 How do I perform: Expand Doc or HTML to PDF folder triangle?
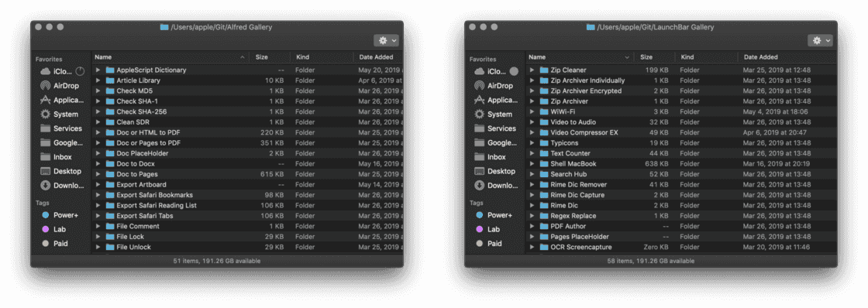(98, 132)
